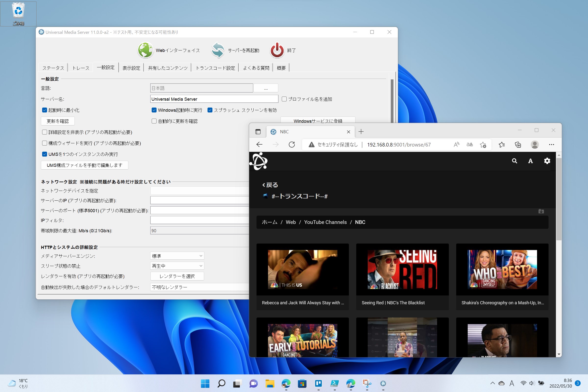The width and height of the screenshot is (588, 392).
Task: Open the メディアサーバーエンジン dropdown
Action: (x=177, y=256)
